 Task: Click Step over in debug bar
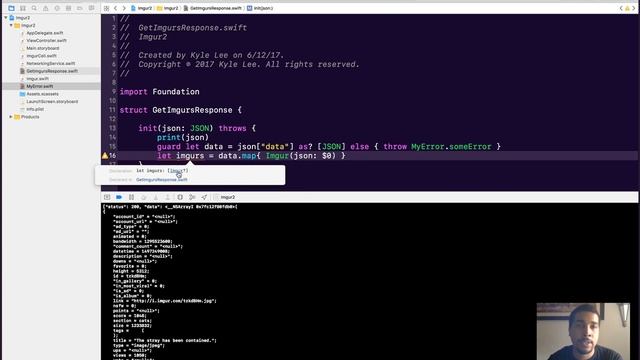144,197
